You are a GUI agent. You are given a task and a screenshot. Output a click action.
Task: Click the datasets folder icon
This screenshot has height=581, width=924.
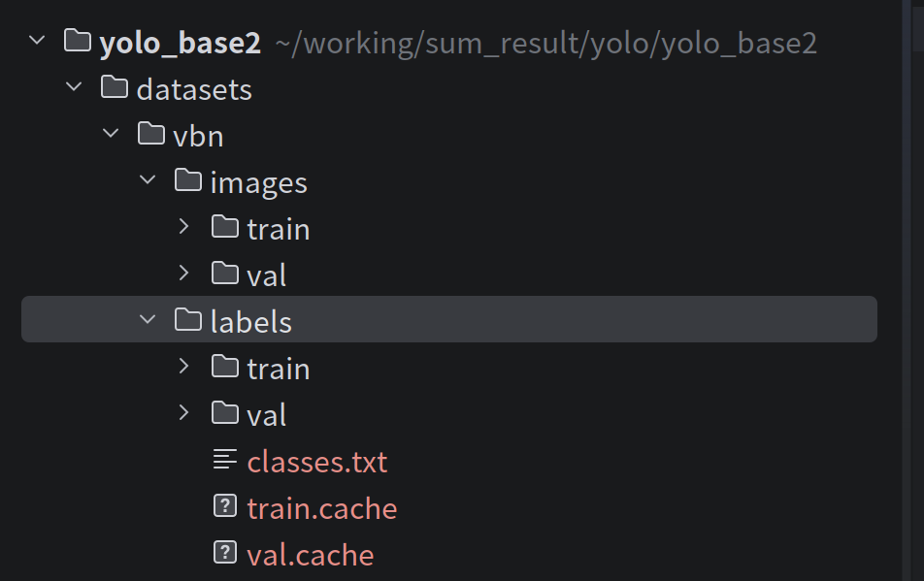pyautogui.click(x=115, y=87)
